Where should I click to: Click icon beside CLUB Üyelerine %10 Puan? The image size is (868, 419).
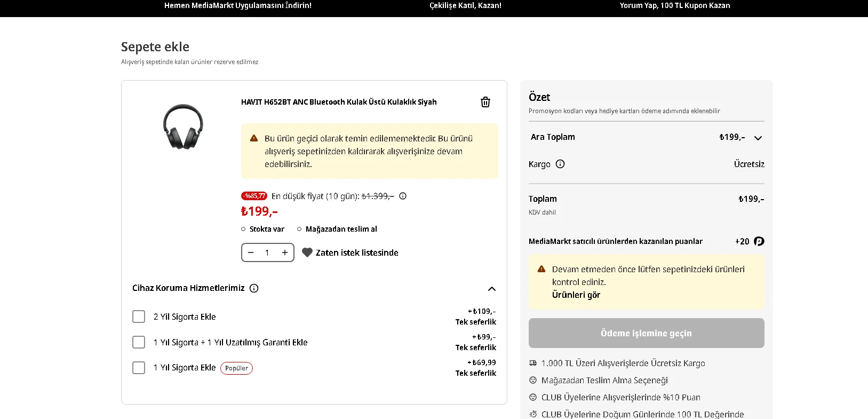tap(532, 397)
